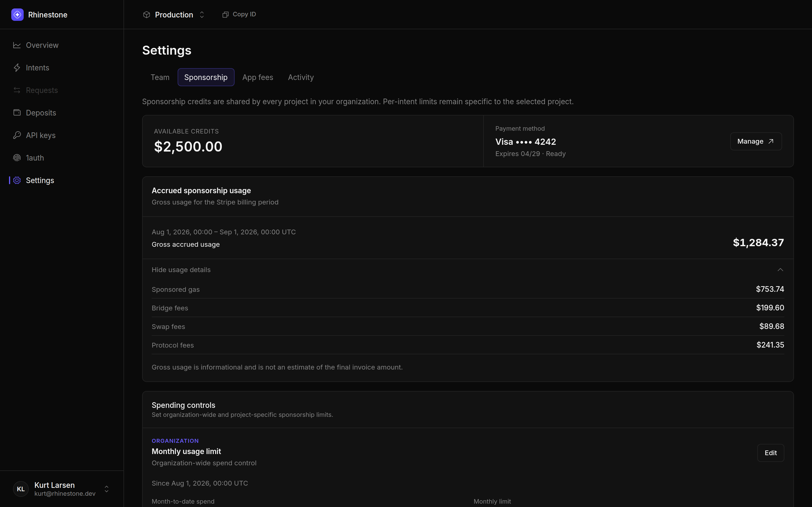Open the Production project switcher dropdown
The height and width of the screenshot is (507, 812).
(x=174, y=14)
